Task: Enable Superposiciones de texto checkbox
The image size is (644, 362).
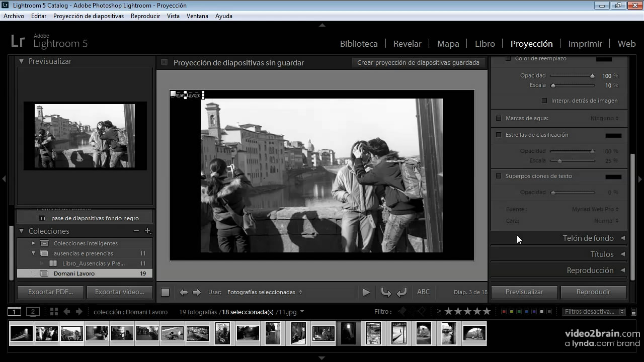Action: point(499,176)
